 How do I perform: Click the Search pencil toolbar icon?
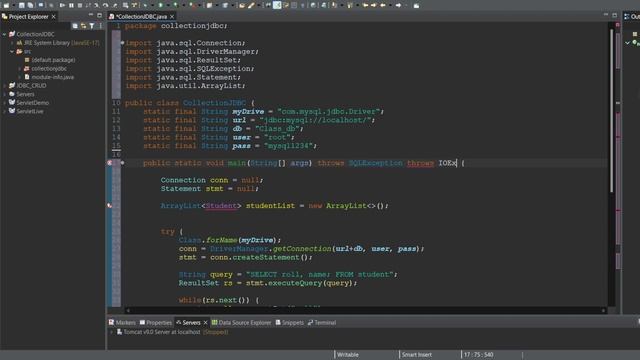pyautogui.click(x=251, y=5)
